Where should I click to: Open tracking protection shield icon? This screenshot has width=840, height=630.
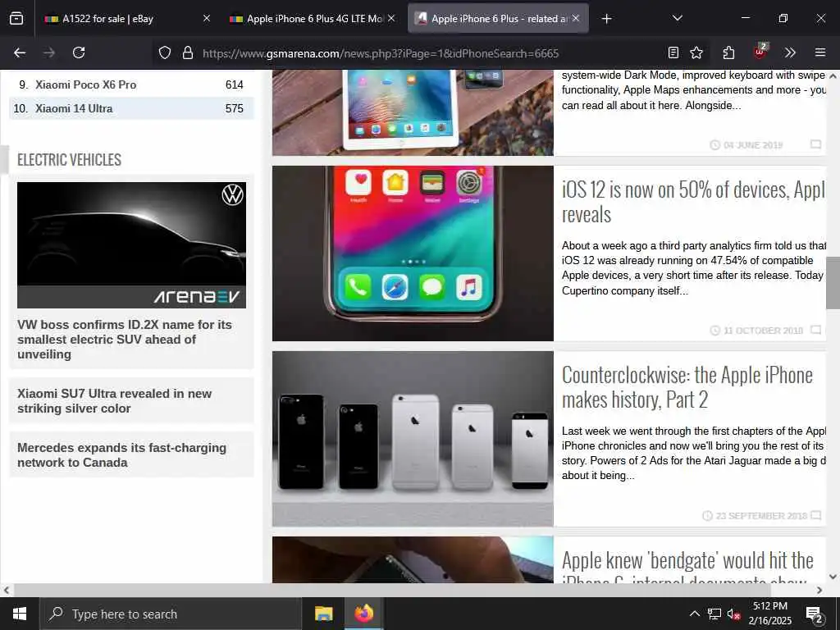[165, 52]
